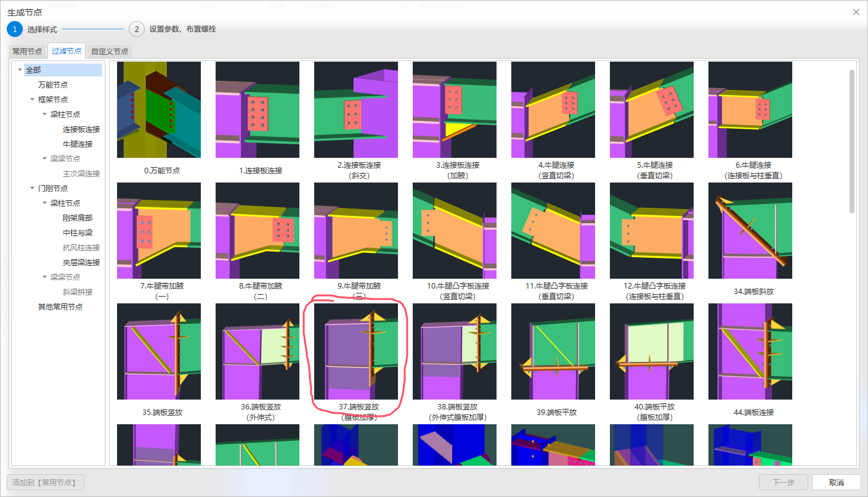Select 框架节点 in the tree
The height and width of the screenshot is (497, 868).
pyautogui.click(x=53, y=99)
